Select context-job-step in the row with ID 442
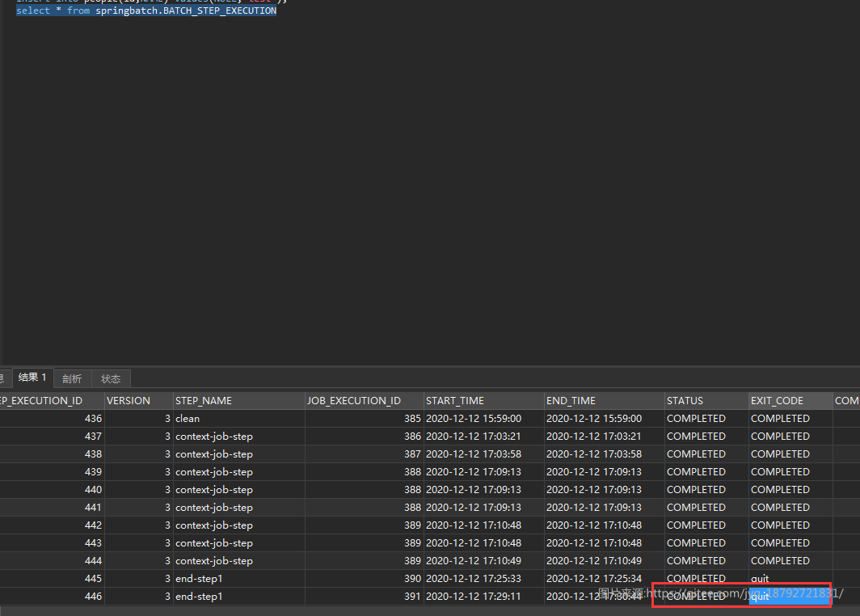 point(238,525)
